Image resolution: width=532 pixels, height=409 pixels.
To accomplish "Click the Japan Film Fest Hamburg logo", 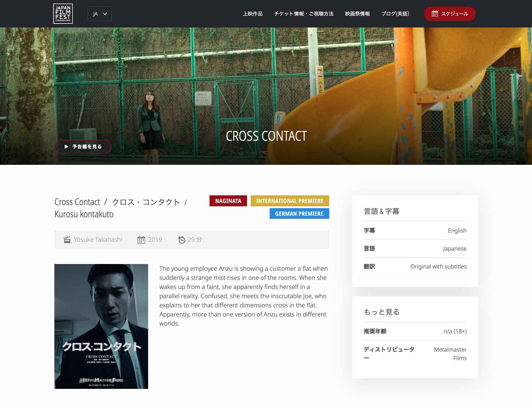I will point(63,14).
